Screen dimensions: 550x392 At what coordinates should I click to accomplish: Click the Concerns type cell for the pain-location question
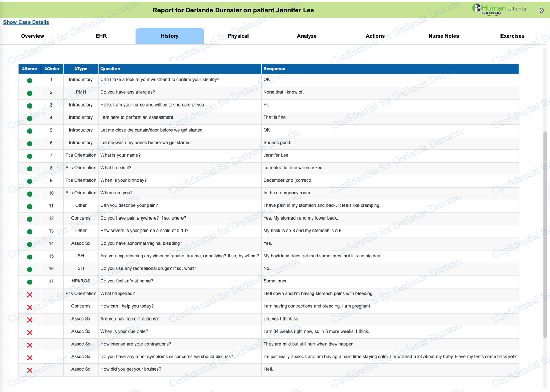coord(81,218)
